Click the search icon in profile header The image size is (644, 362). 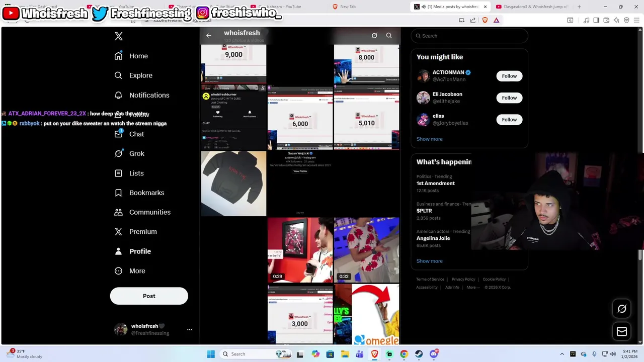click(389, 36)
